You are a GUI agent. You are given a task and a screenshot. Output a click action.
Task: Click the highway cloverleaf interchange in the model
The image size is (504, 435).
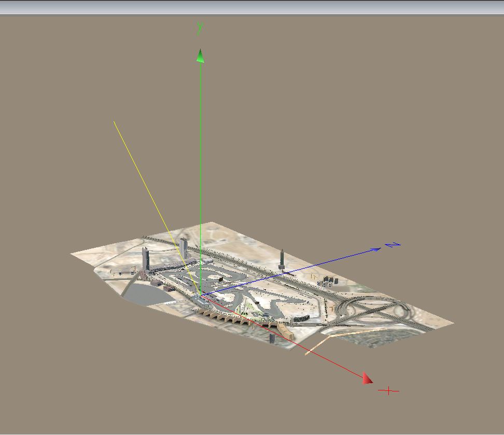pyautogui.click(x=374, y=310)
